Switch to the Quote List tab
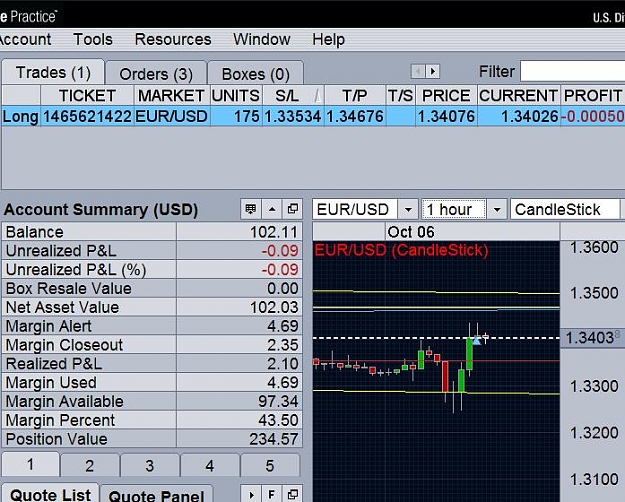 (51, 494)
